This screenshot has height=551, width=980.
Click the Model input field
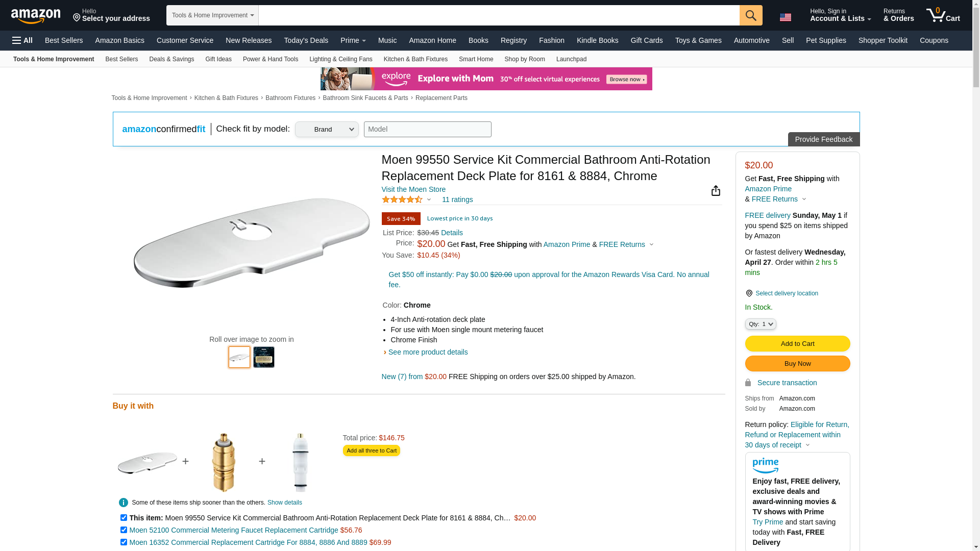(427, 129)
